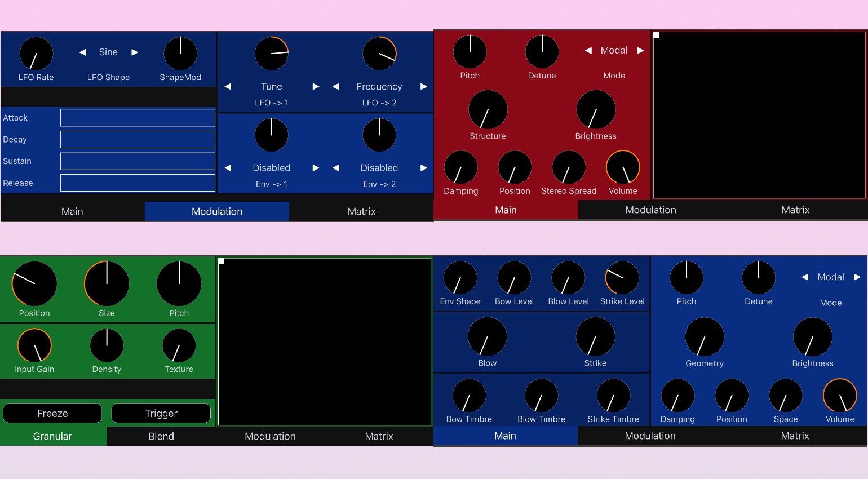Image resolution: width=868 pixels, height=479 pixels.
Task: Open the green panel's Matrix tab
Action: point(379,436)
